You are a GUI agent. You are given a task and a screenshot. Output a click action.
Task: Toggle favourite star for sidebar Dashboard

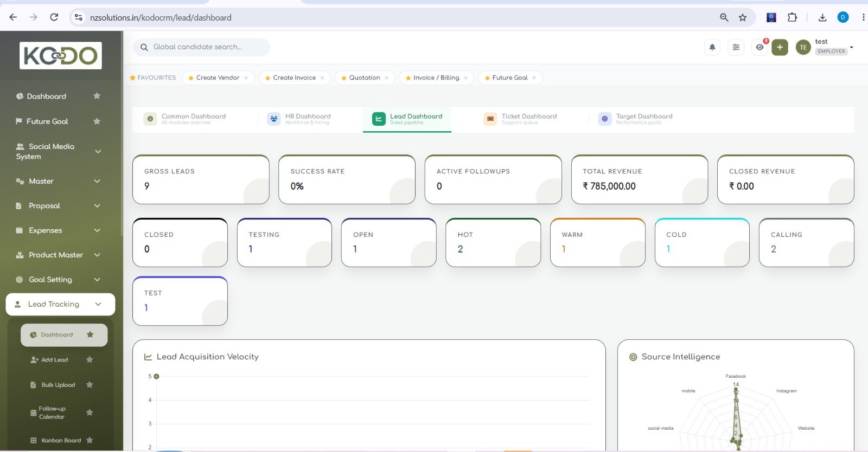pos(97,96)
